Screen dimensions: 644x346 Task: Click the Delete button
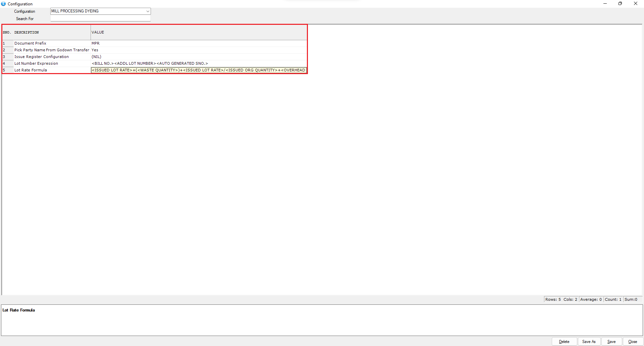pyautogui.click(x=564, y=342)
